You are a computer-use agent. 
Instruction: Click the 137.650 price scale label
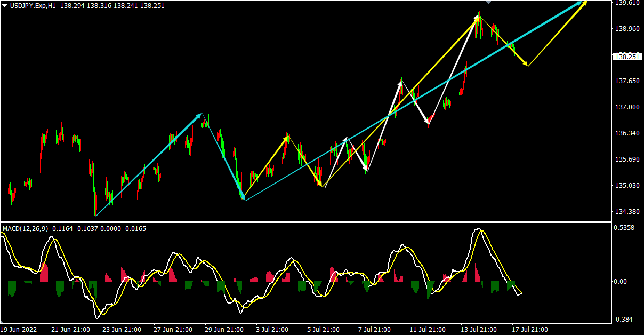[x=627, y=81]
